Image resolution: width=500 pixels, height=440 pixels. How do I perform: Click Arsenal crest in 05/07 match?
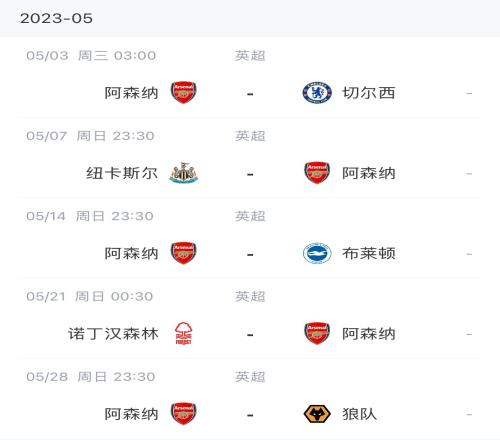(x=317, y=173)
